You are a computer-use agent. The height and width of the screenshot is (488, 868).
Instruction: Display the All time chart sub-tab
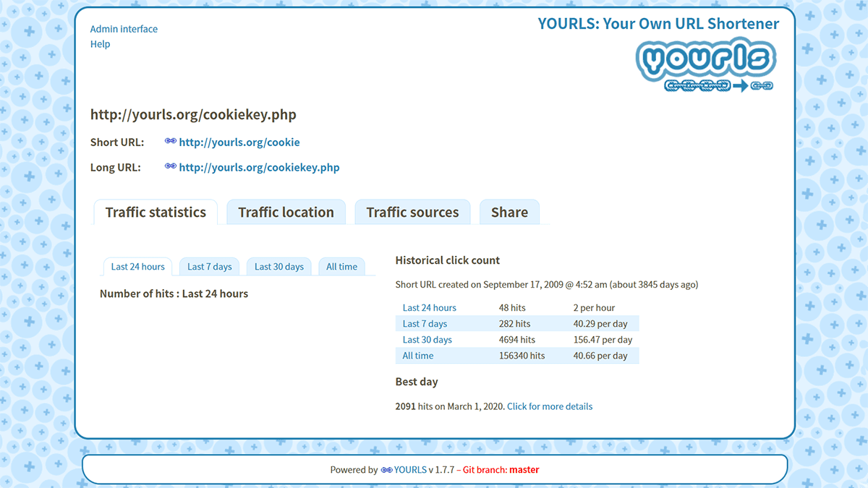point(341,267)
